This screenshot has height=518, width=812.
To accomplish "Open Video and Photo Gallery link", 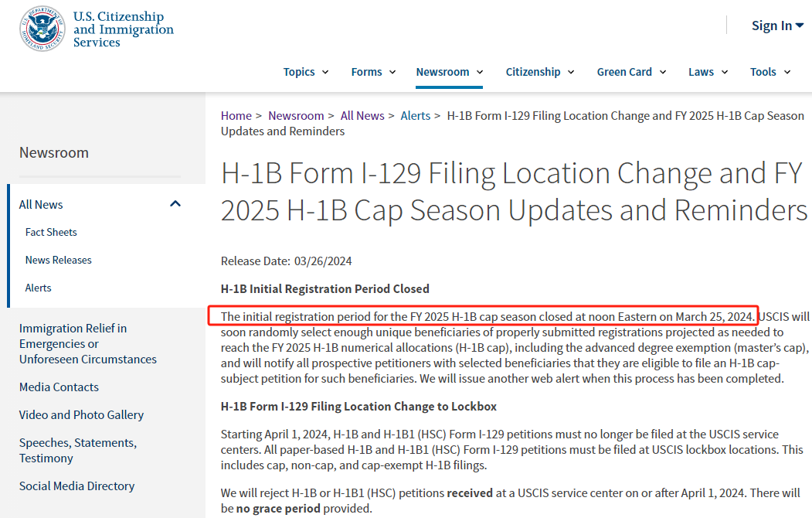I will coord(81,415).
